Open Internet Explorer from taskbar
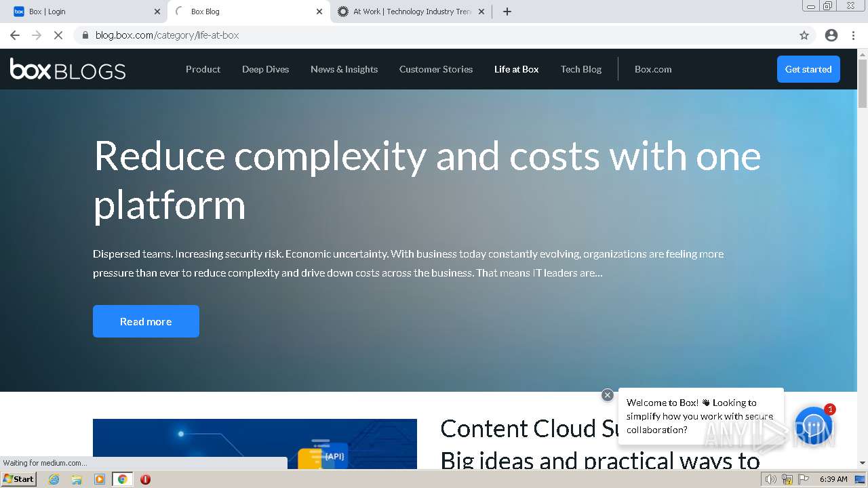 [54, 479]
